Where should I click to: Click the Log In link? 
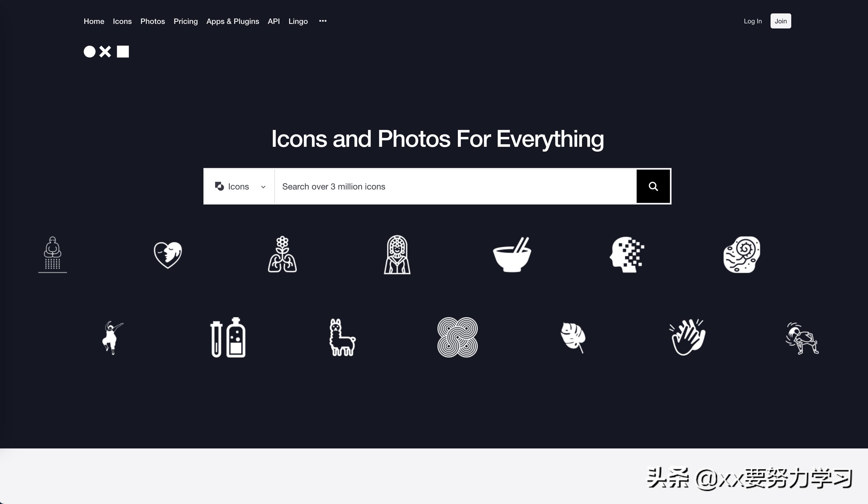[753, 21]
